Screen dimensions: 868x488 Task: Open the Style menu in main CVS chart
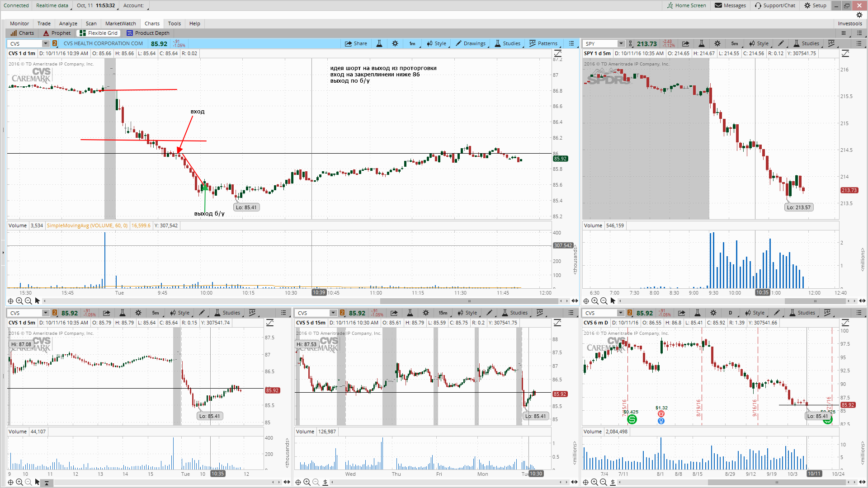pyautogui.click(x=437, y=43)
